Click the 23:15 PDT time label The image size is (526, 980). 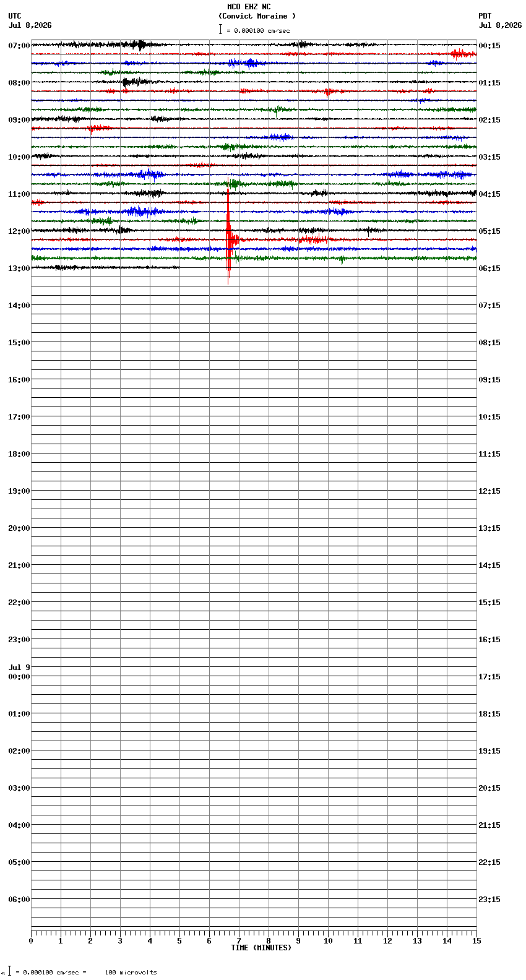coord(489,900)
